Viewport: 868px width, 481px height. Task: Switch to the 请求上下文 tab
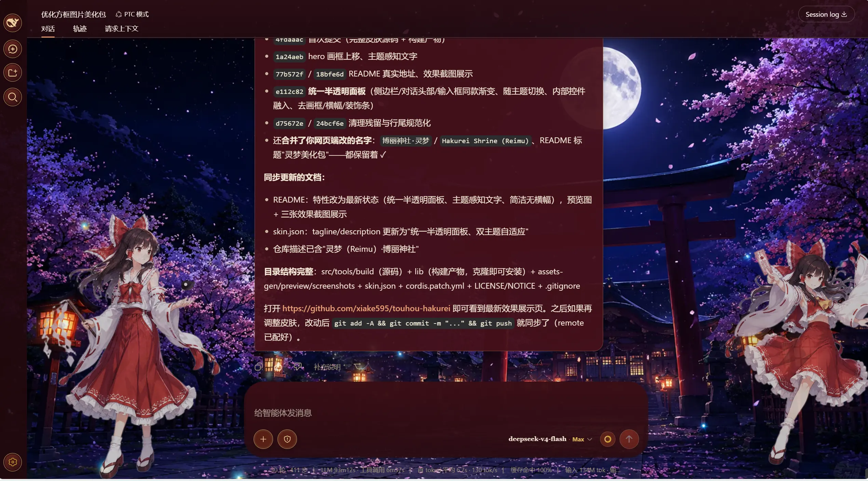click(122, 29)
